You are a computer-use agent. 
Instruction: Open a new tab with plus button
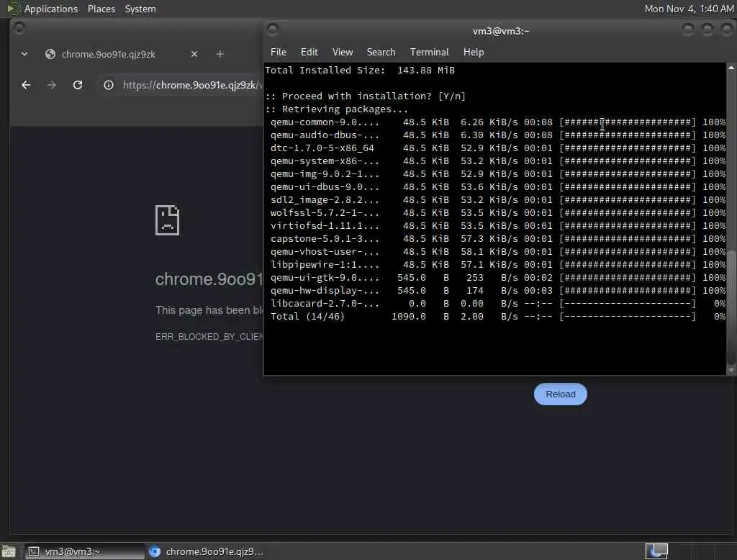220,54
